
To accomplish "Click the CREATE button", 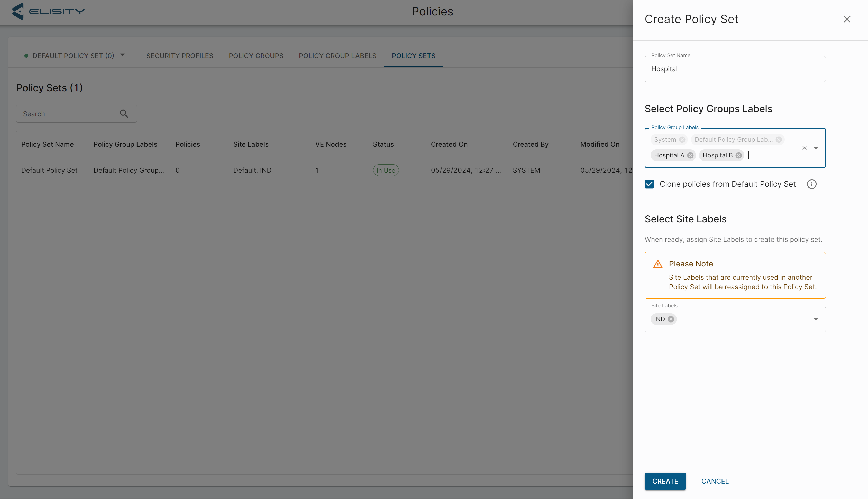I will 665,481.
